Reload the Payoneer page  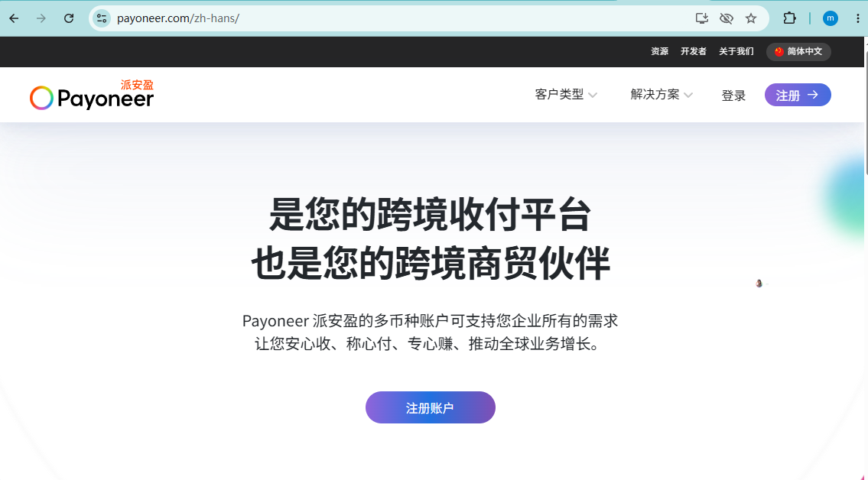pos(69,18)
